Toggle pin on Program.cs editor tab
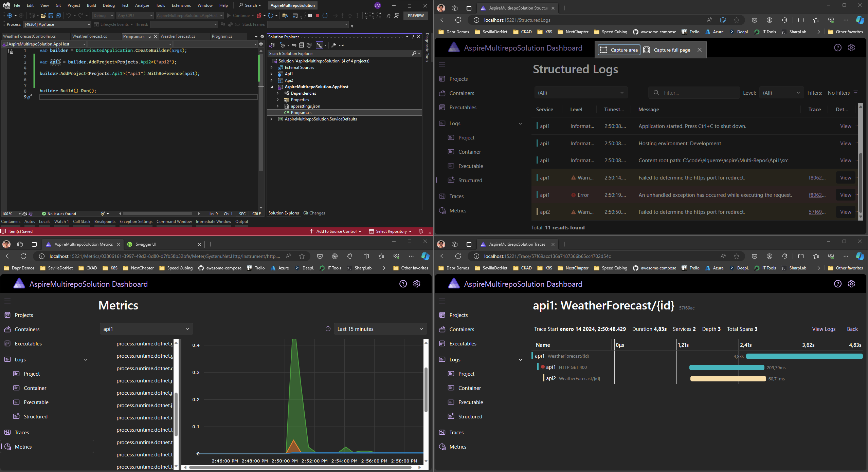Viewport: 868px width, 472px height. click(x=149, y=37)
